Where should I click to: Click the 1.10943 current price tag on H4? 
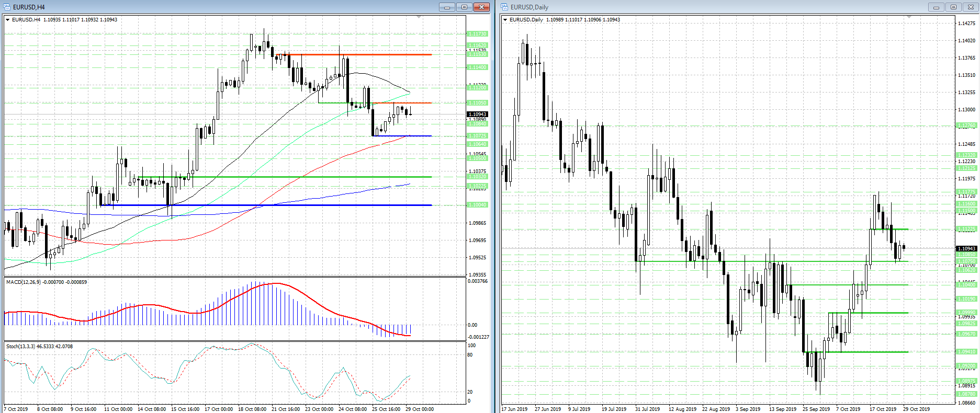pos(477,114)
